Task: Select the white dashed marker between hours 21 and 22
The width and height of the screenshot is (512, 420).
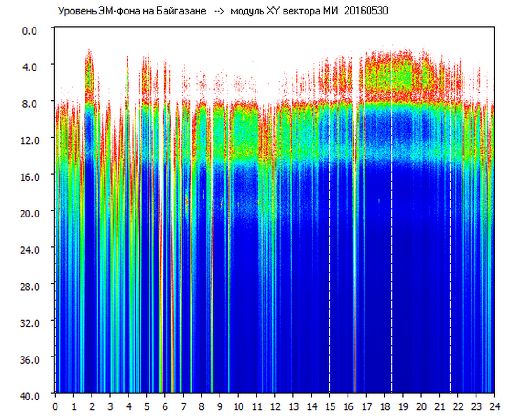Action: point(450,280)
